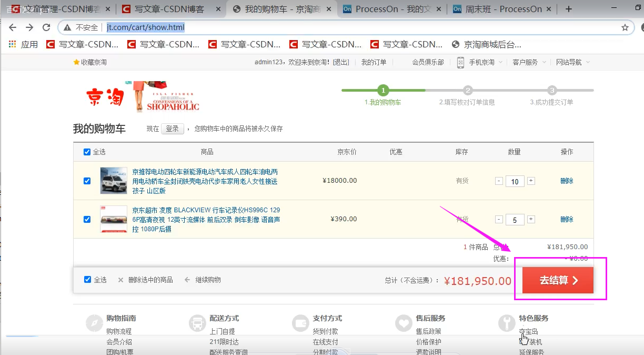Open a new browser tab

point(569,9)
